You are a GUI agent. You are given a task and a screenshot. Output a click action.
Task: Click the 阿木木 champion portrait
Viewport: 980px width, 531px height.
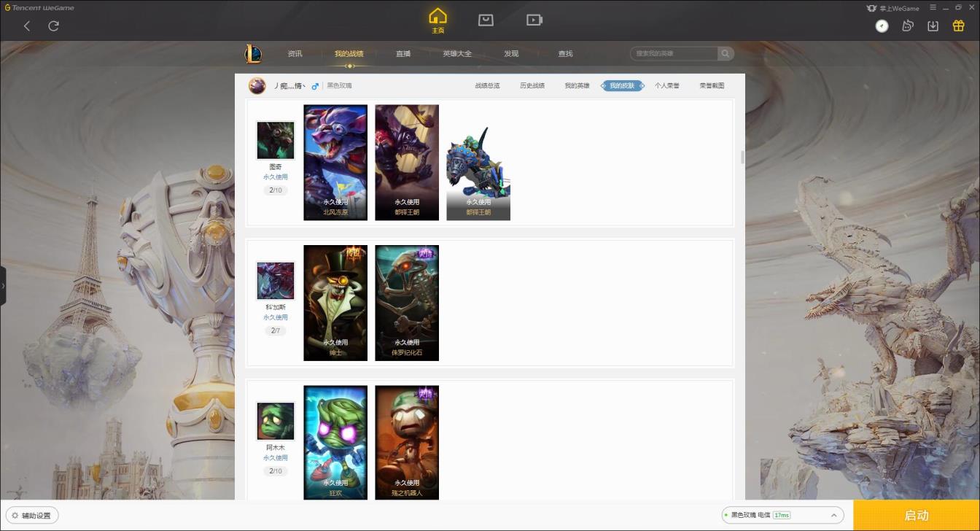276,421
